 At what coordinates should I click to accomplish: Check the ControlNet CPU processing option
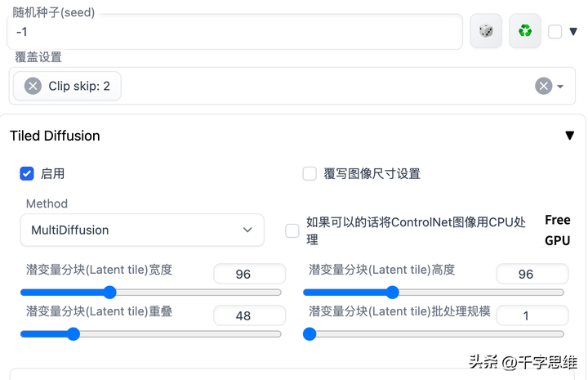[x=292, y=230]
